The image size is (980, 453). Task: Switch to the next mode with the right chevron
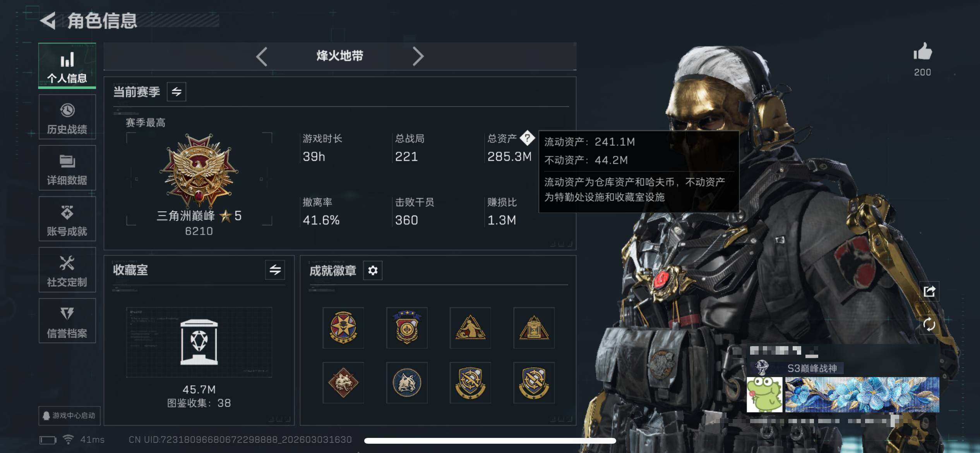click(x=418, y=57)
